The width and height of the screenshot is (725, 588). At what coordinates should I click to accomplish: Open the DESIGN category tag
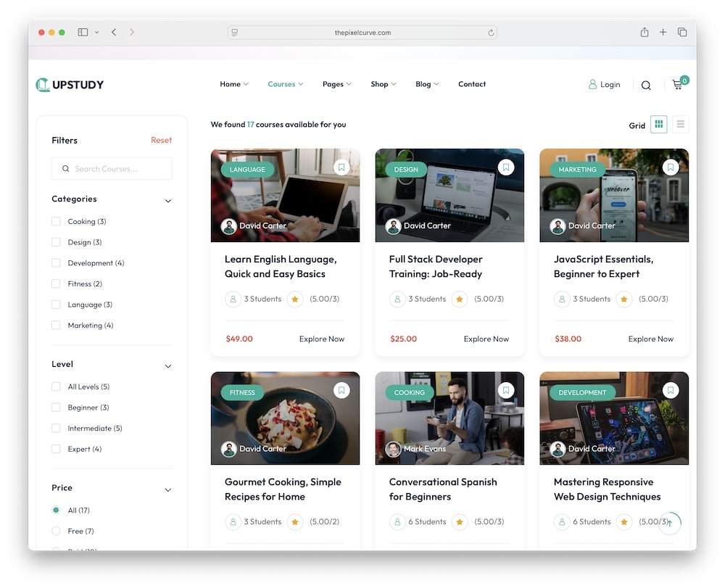406,170
